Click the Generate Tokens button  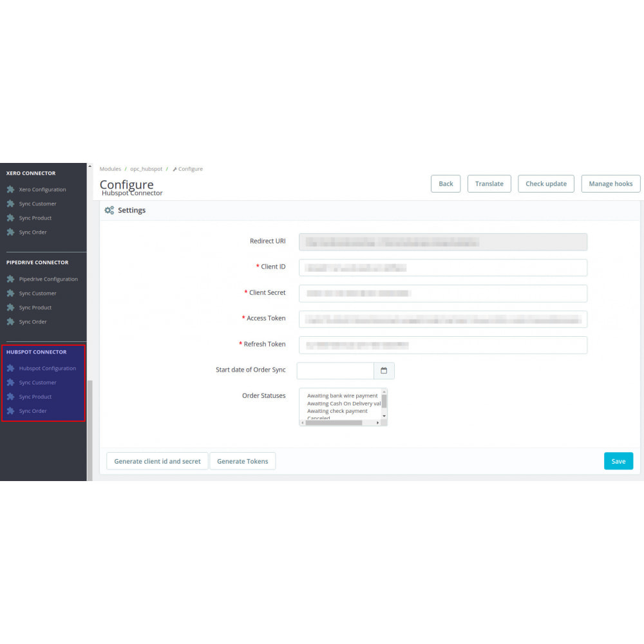point(242,461)
